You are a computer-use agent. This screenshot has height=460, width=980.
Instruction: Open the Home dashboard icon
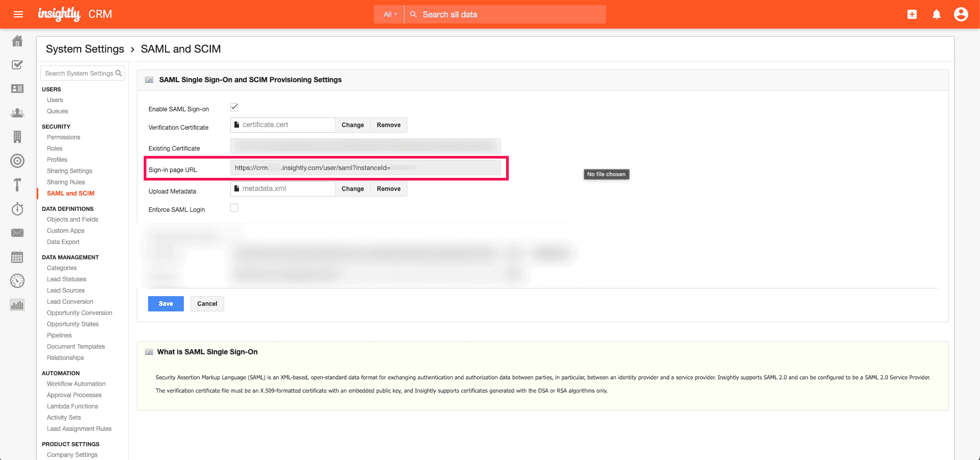pos(17,41)
